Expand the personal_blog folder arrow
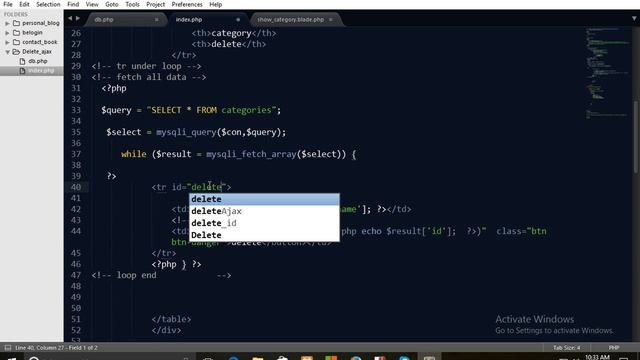Screen dimensions: 640x360 click(7, 23)
